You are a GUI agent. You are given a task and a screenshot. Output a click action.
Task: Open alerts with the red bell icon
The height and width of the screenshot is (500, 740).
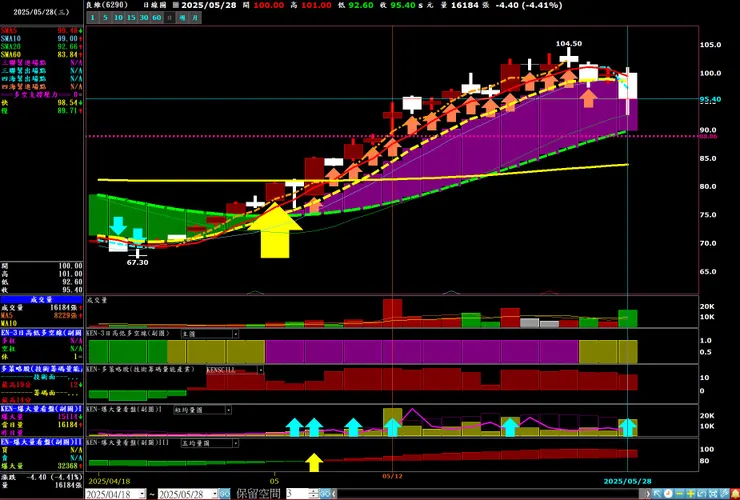point(735,493)
